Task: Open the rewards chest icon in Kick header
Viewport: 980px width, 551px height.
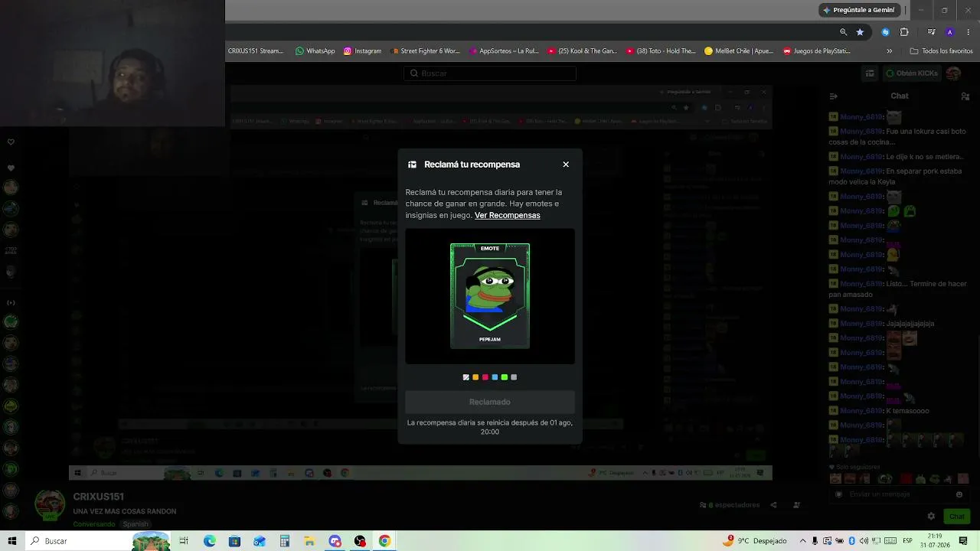Action: pos(870,73)
